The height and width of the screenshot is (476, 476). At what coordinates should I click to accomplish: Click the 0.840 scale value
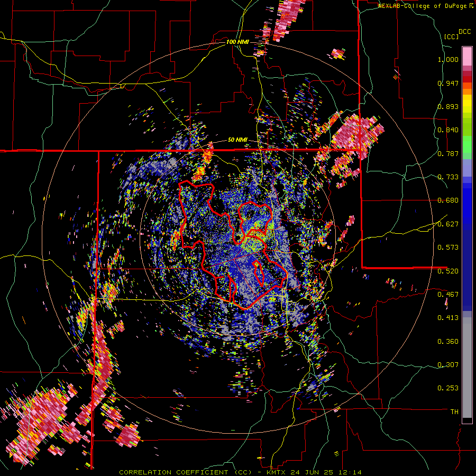pos(448,130)
